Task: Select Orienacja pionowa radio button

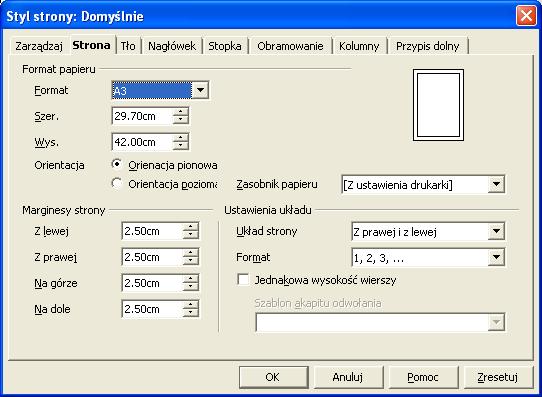Action: point(117,165)
